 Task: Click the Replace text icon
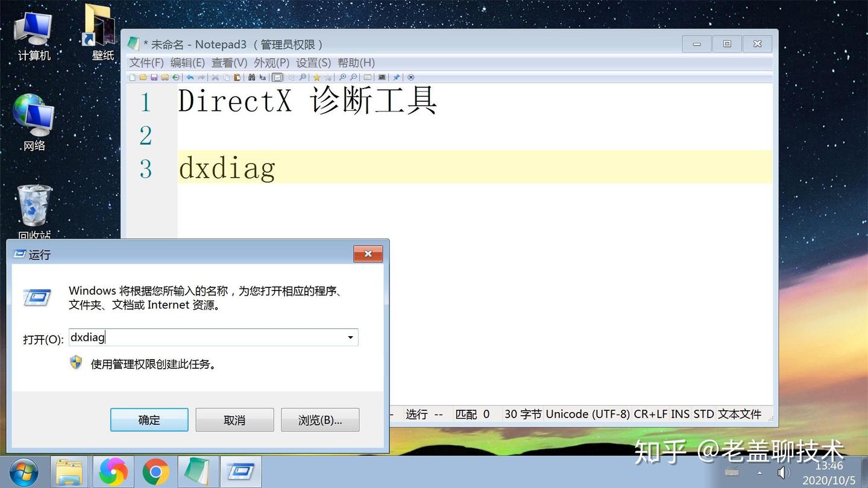[x=262, y=77]
